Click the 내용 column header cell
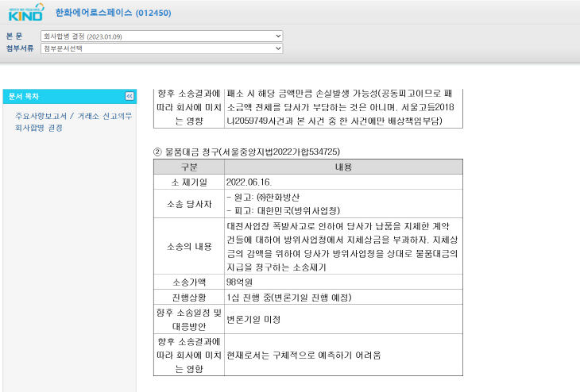The height and width of the screenshot is (392, 580). [343, 167]
